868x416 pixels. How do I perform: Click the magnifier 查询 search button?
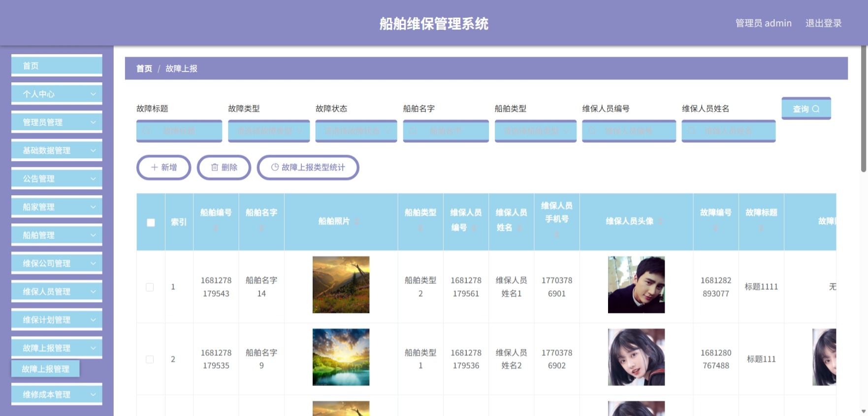pyautogui.click(x=806, y=108)
